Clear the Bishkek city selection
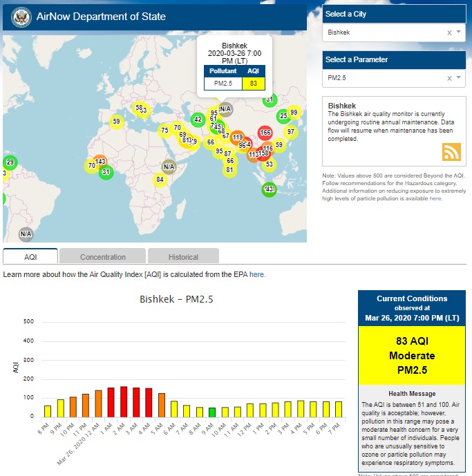 [449, 32]
